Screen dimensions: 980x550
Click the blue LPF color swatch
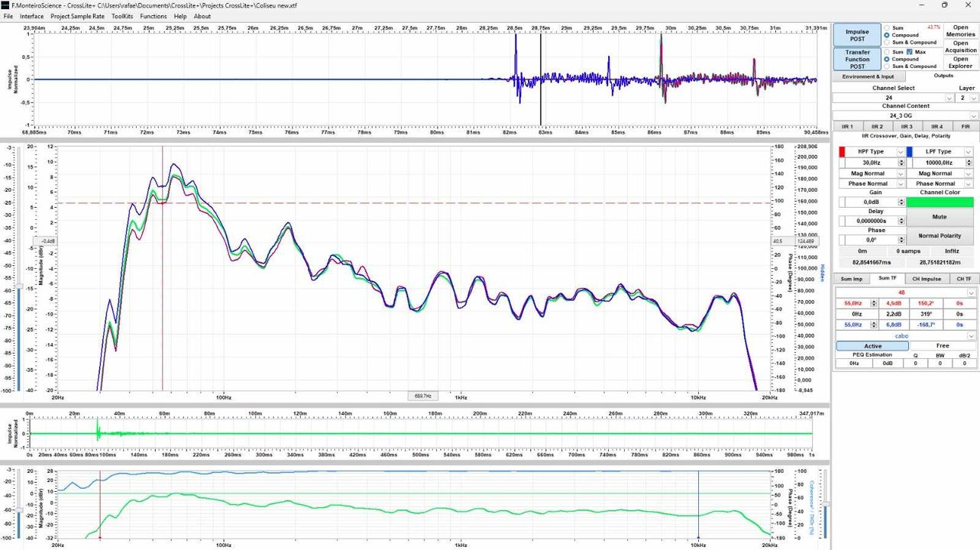[x=910, y=152]
